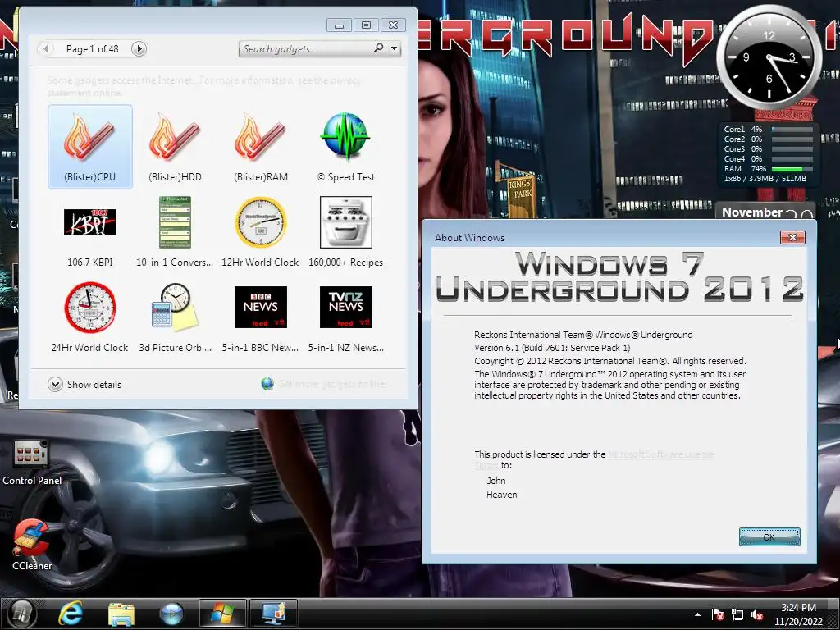Switch to gadget gallery taskbar button
Image resolution: width=840 pixels, height=630 pixels.
click(273, 614)
